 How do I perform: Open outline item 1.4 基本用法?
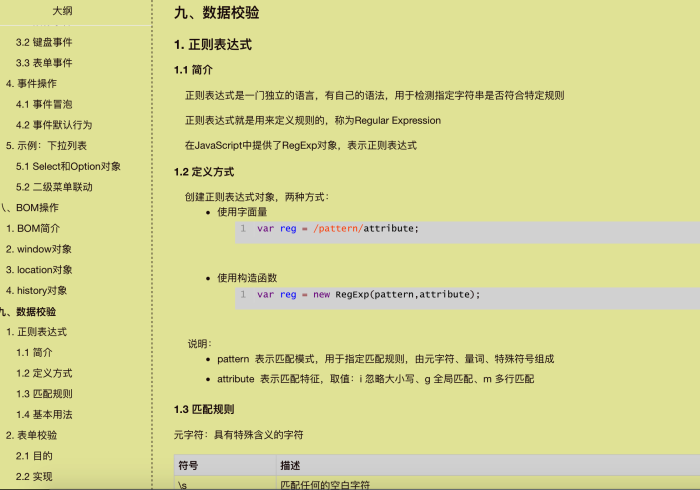[44, 415]
